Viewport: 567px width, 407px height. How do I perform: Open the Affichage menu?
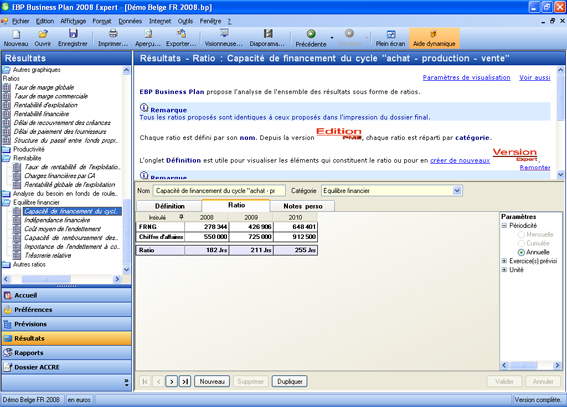pos(73,21)
